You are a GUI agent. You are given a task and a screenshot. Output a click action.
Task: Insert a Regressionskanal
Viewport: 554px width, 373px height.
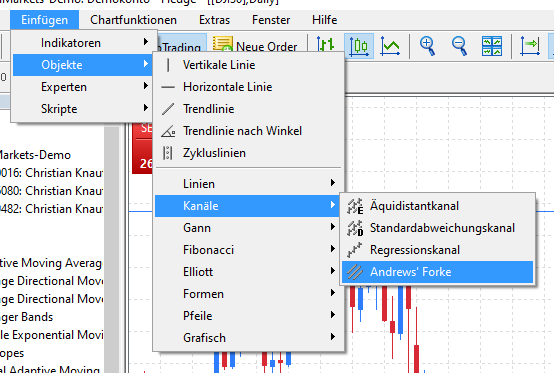[x=437, y=250]
